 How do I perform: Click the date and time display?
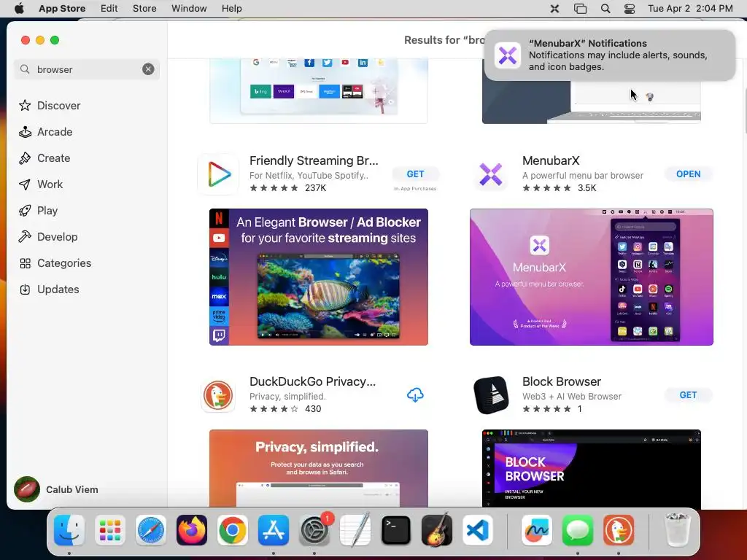coord(690,8)
